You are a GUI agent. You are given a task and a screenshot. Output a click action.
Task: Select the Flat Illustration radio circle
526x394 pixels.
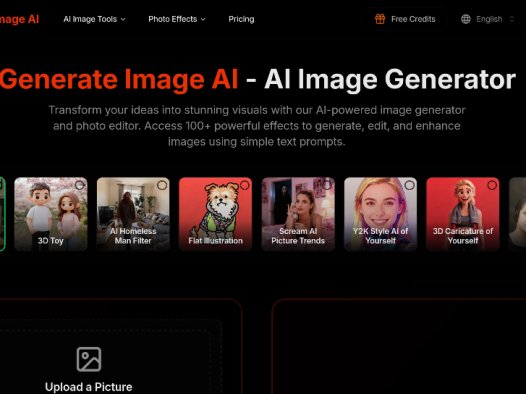click(x=245, y=185)
